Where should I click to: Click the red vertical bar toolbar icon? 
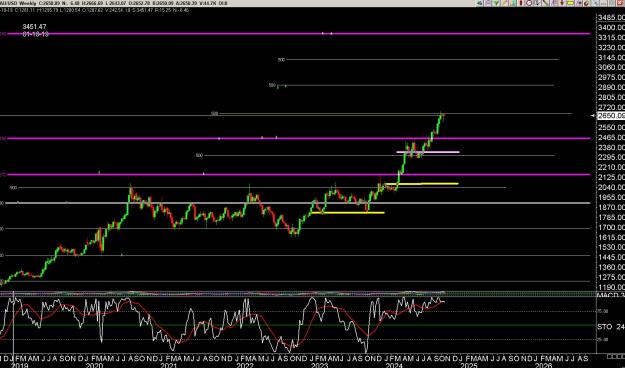click(521, 3)
